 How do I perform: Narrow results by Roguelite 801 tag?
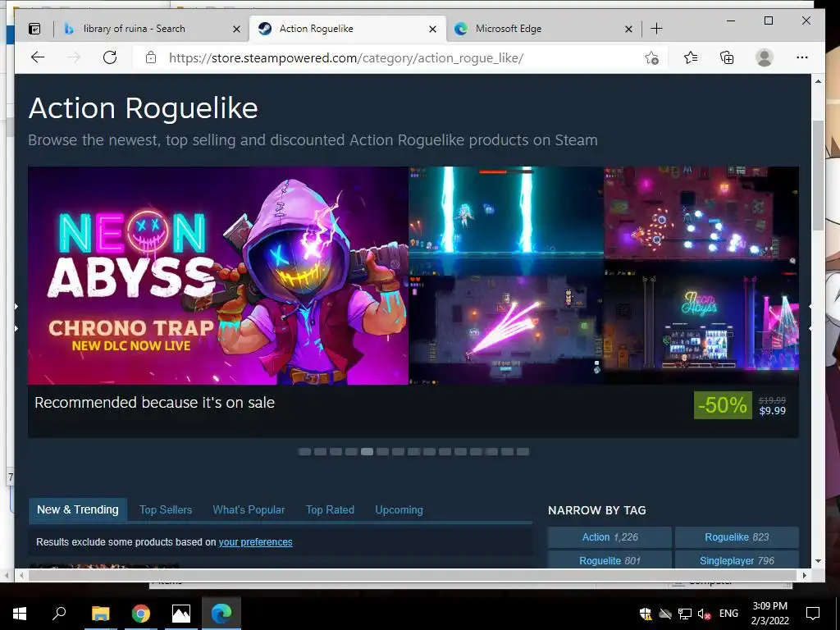click(x=609, y=559)
